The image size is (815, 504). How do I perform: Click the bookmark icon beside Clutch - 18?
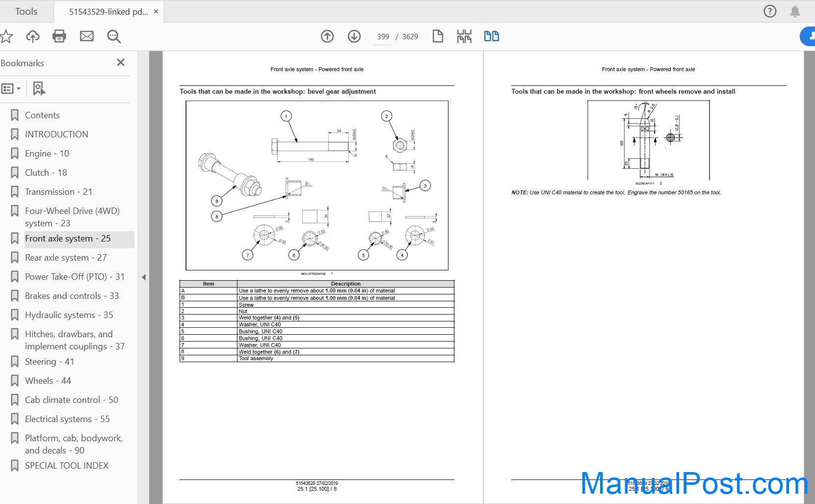point(15,173)
